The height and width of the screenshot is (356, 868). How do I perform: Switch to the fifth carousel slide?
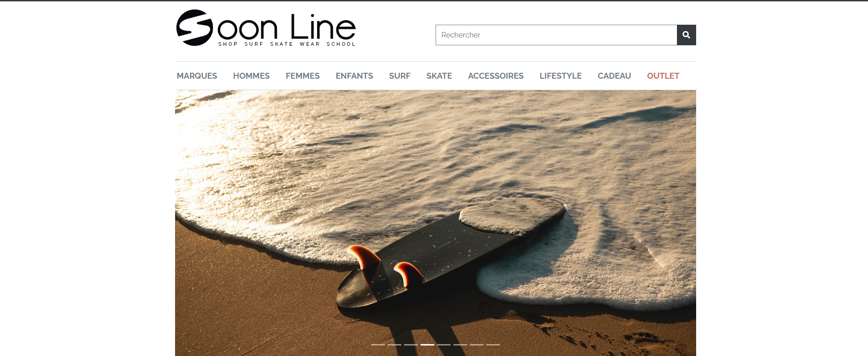444,345
